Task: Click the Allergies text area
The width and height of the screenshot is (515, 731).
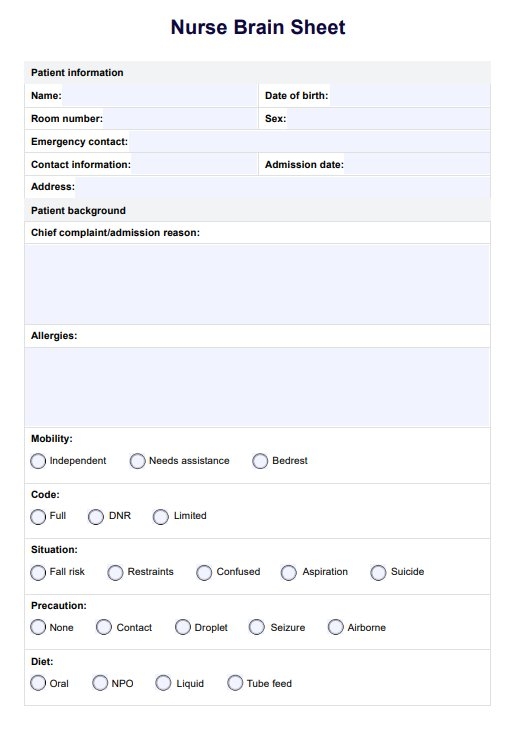Action: (x=257, y=387)
